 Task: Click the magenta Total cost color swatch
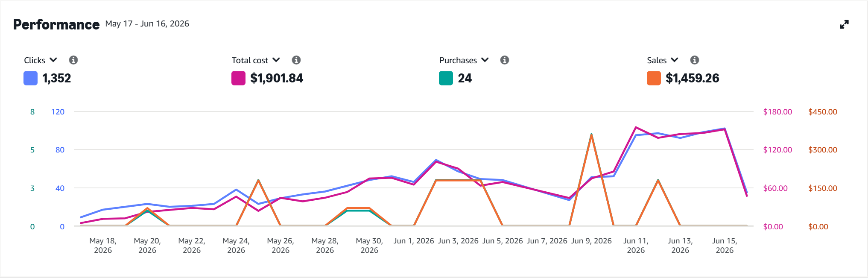[x=238, y=78]
